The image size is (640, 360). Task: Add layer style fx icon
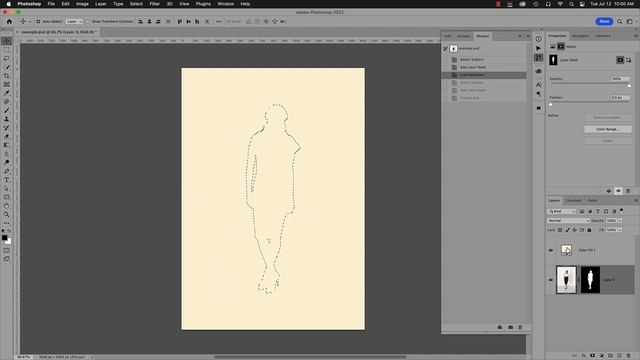584,356
